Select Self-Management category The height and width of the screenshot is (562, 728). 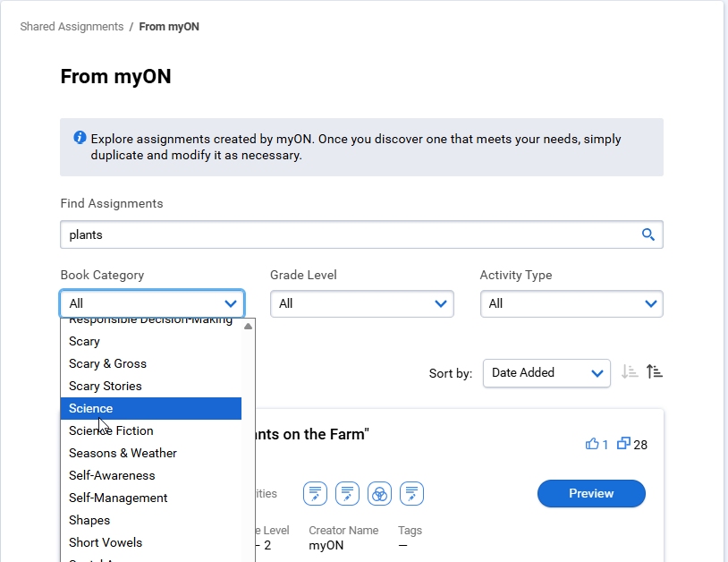click(x=151, y=498)
